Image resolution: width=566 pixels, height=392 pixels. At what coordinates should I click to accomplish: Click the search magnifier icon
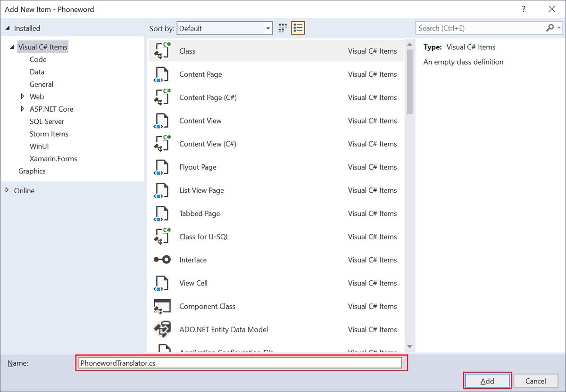(550, 28)
